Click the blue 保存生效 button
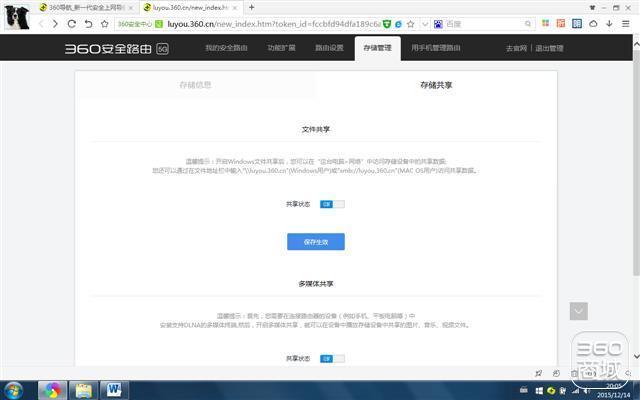The height and width of the screenshot is (400, 640). pyautogui.click(x=316, y=242)
